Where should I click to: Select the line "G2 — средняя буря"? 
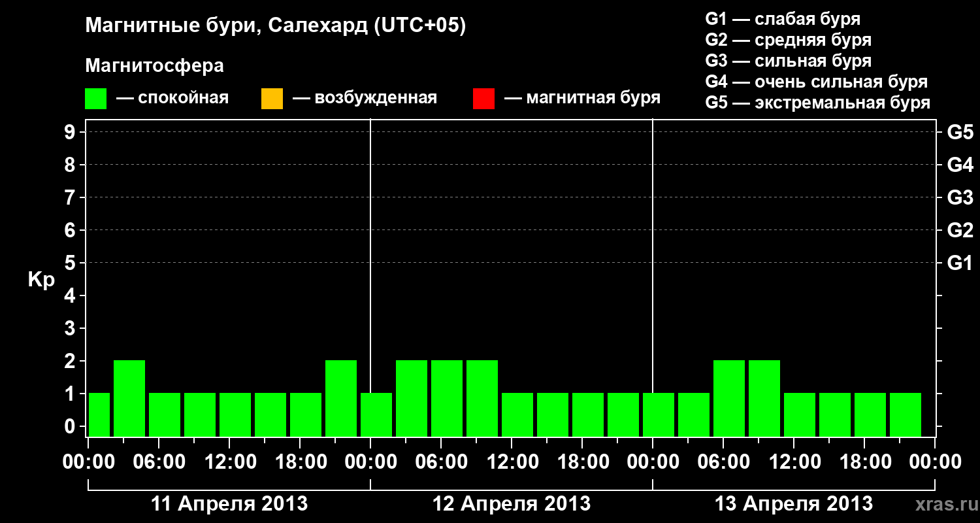click(x=788, y=40)
